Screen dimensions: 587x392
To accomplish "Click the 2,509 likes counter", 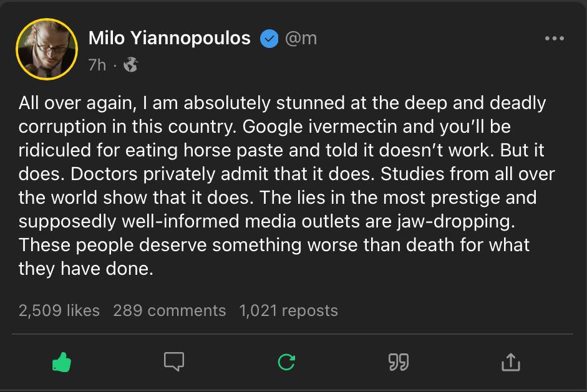I will (x=59, y=310).
